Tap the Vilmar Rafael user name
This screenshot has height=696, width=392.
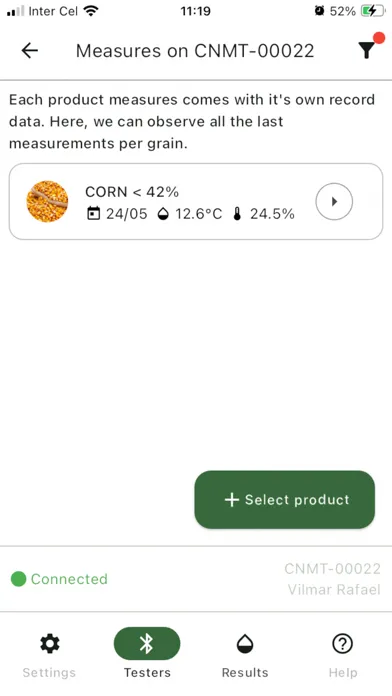[x=334, y=590]
